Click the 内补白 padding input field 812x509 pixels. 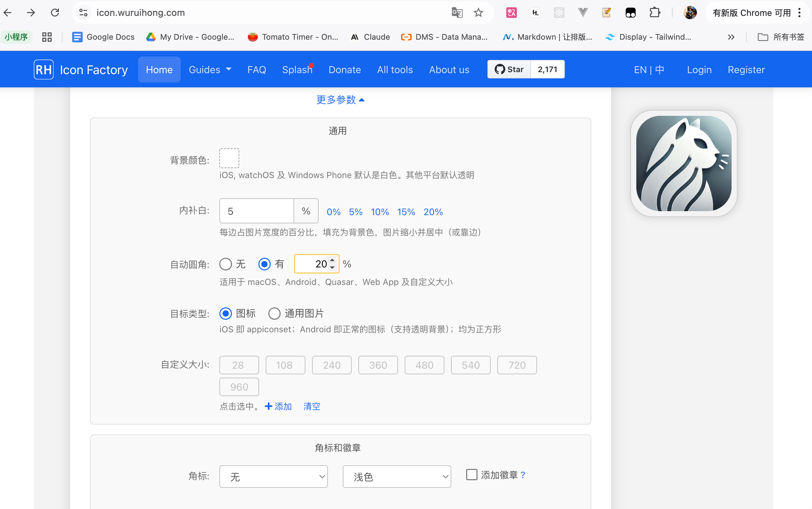coord(256,211)
